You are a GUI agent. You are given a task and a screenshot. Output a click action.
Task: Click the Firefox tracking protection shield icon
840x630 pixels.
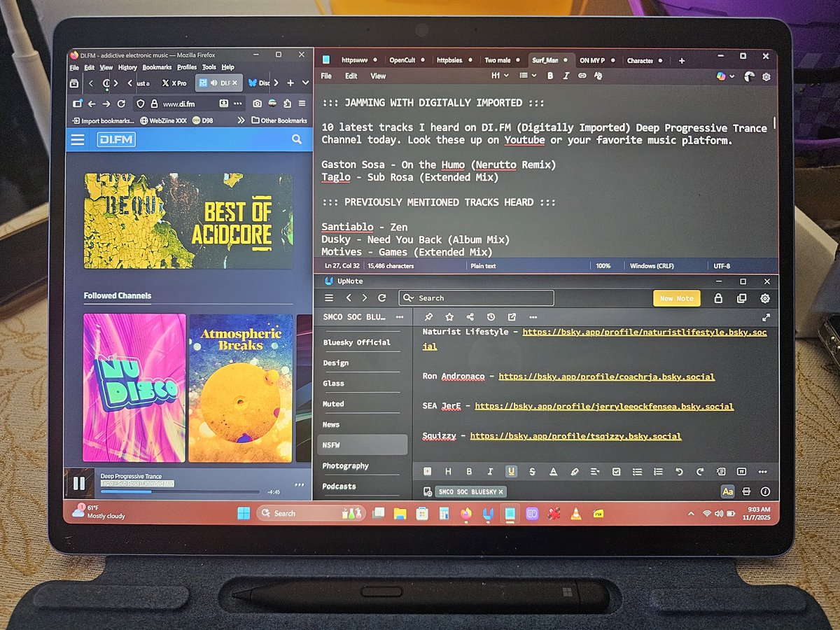pyautogui.click(x=140, y=104)
